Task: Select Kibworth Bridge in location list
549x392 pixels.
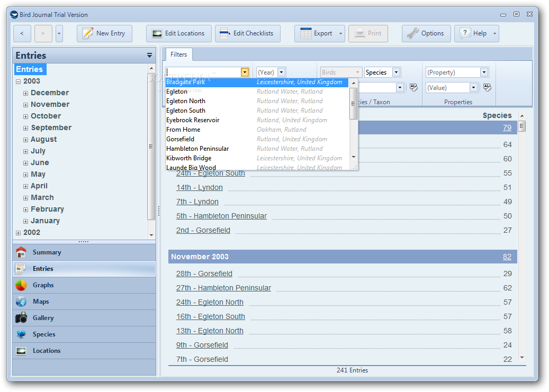Action: 257,158
